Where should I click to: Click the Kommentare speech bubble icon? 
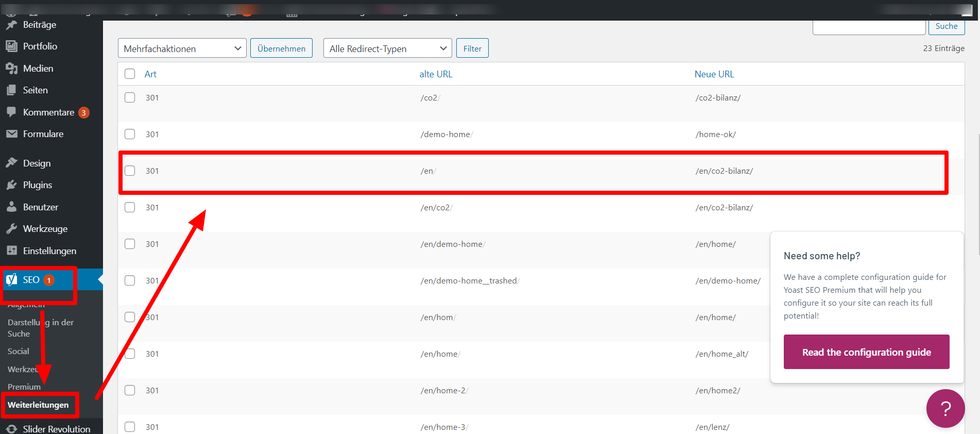pos(11,112)
